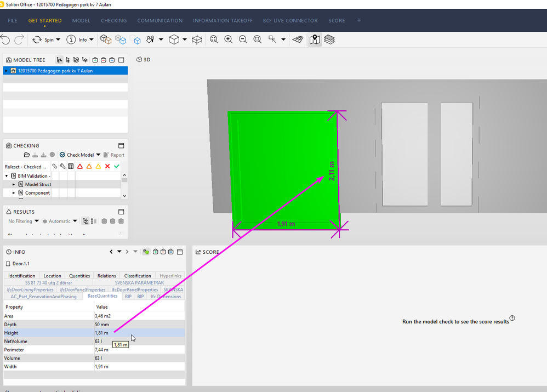Open the paint bucket tool dropdown arrow
Image resolution: width=547 pixels, height=392 pixels.
[161, 39]
